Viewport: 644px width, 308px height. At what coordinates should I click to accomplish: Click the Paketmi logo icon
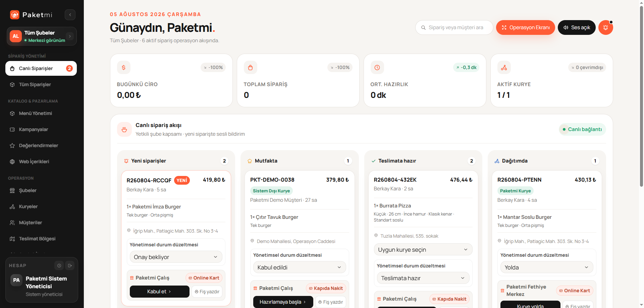pos(15,15)
